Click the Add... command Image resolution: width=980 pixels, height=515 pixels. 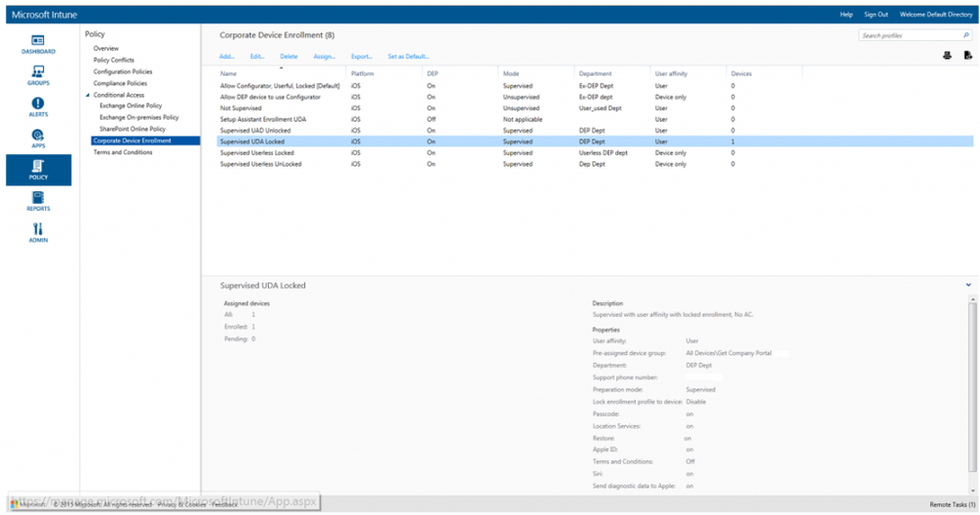(x=227, y=56)
